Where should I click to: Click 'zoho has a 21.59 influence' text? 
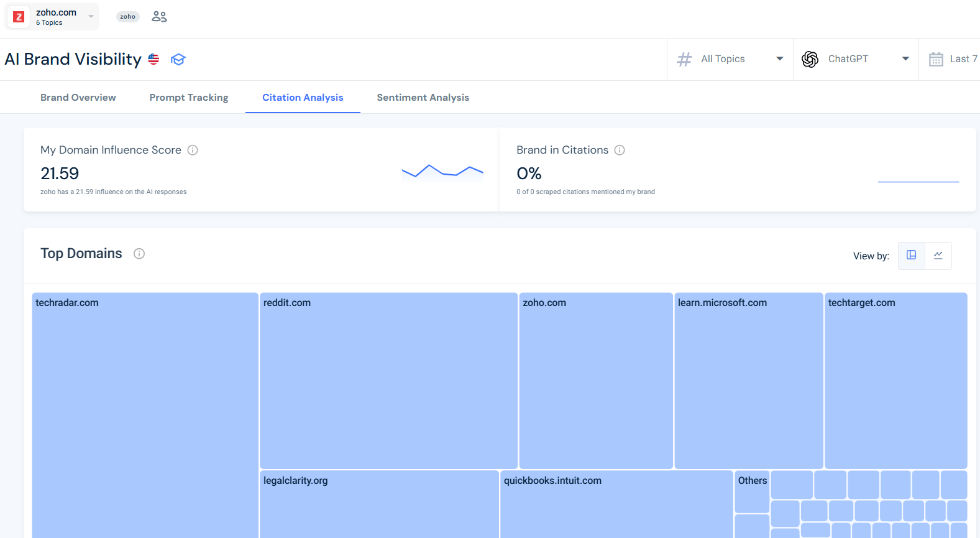click(x=114, y=192)
